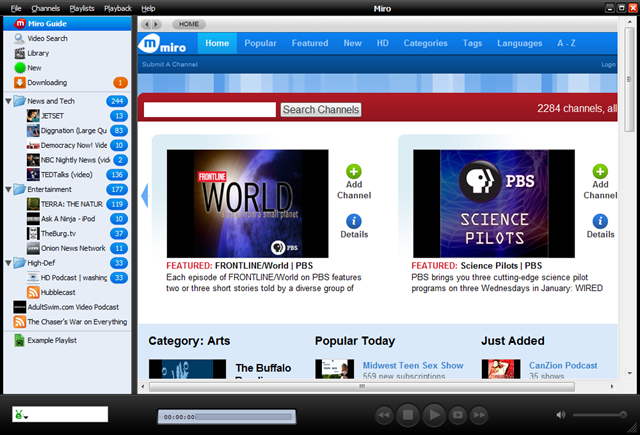The width and height of the screenshot is (640, 435).
Task: Add the Science Pilots channel
Action: click(x=600, y=182)
